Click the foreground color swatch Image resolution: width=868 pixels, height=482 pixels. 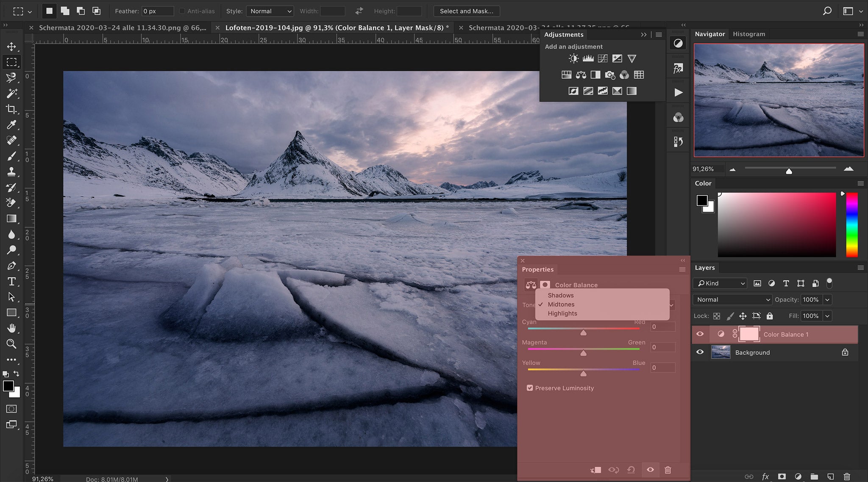[x=8, y=386]
